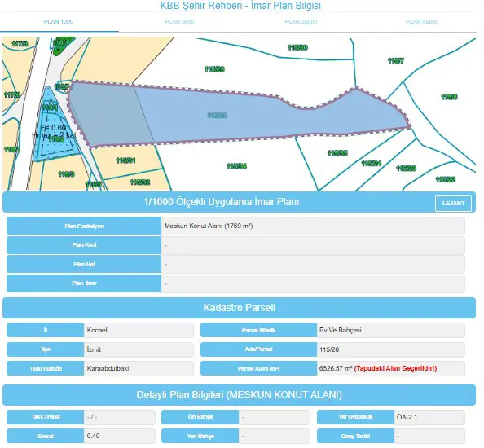Click parcel label 115/24 on the map

pos(372,163)
